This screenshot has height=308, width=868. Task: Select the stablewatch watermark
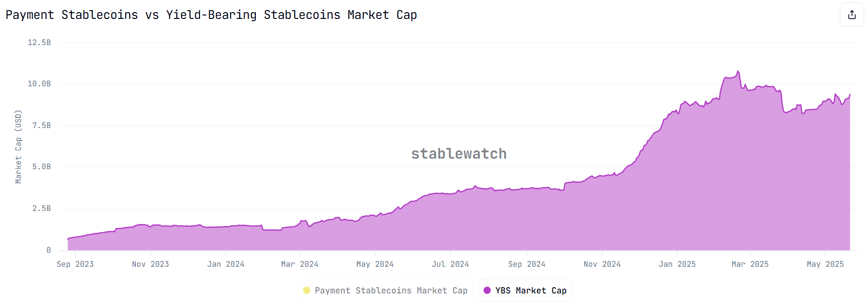tap(459, 154)
